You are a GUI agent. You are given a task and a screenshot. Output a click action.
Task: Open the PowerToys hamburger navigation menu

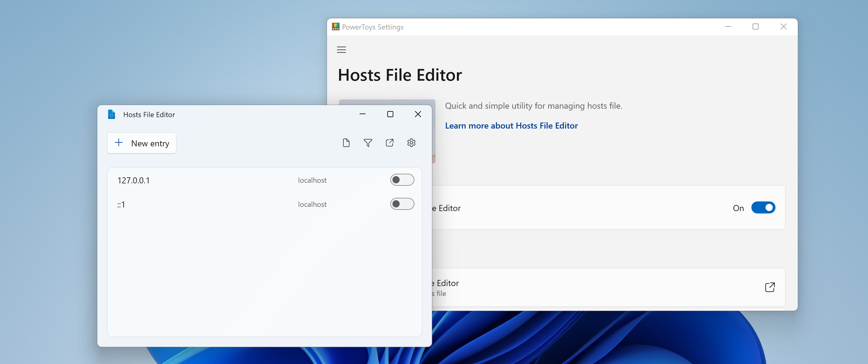tap(341, 50)
